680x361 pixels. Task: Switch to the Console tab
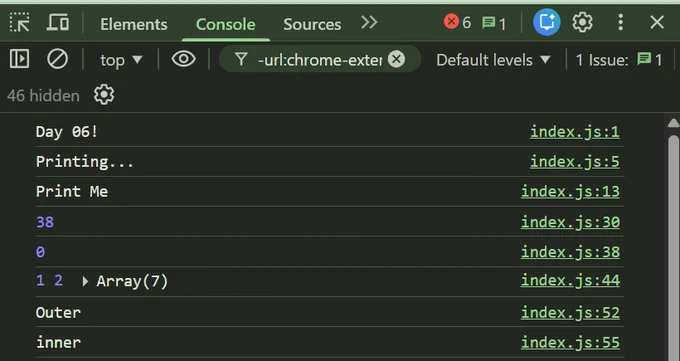(x=226, y=24)
